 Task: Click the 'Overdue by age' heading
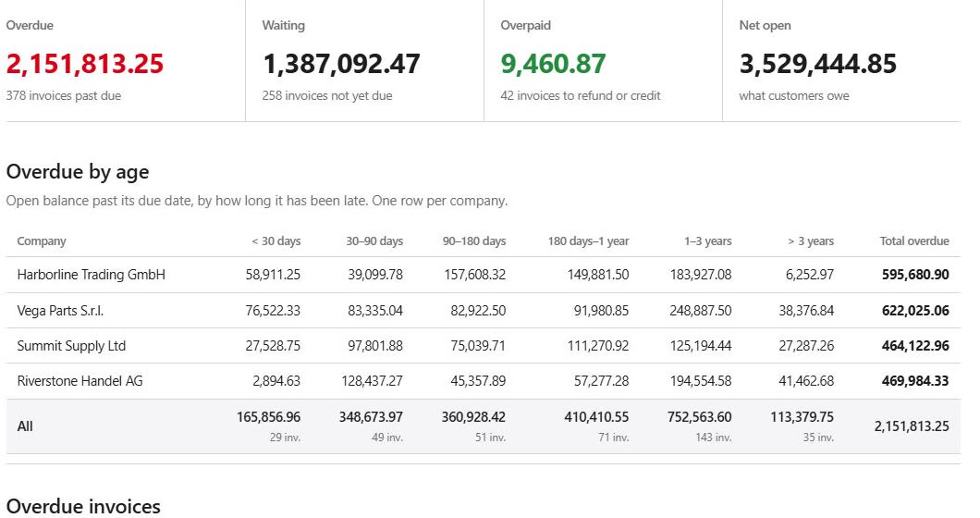pos(78,172)
